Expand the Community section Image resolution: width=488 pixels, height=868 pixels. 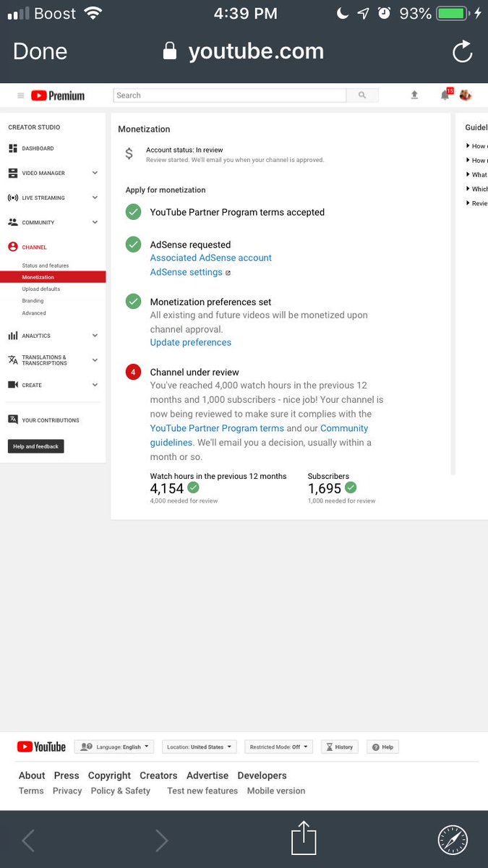(95, 222)
